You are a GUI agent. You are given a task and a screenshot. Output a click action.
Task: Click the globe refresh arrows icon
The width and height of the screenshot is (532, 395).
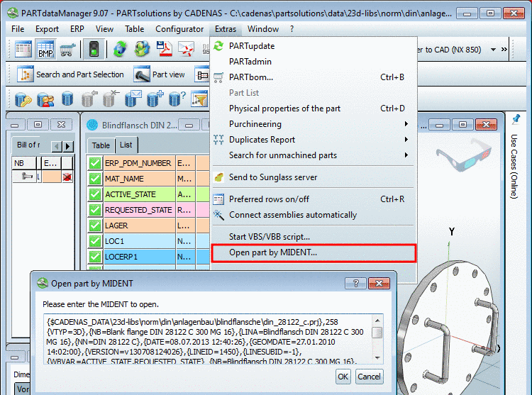120,49
